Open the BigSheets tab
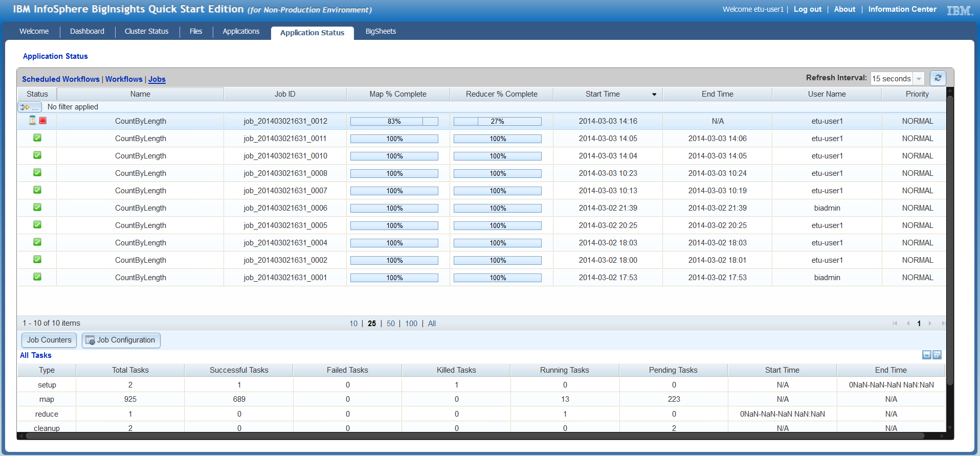 tap(381, 31)
